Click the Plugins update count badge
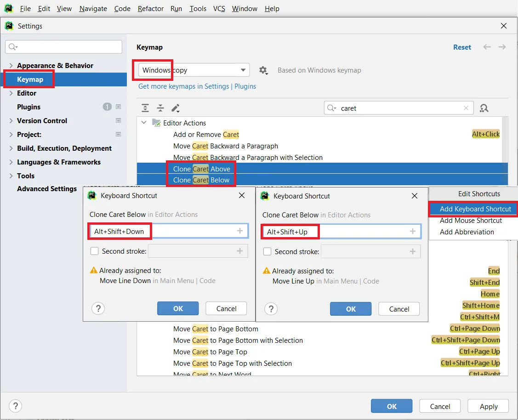Image resolution: width=518 pixels, height=420 pixels. click(x=107, y=107)
